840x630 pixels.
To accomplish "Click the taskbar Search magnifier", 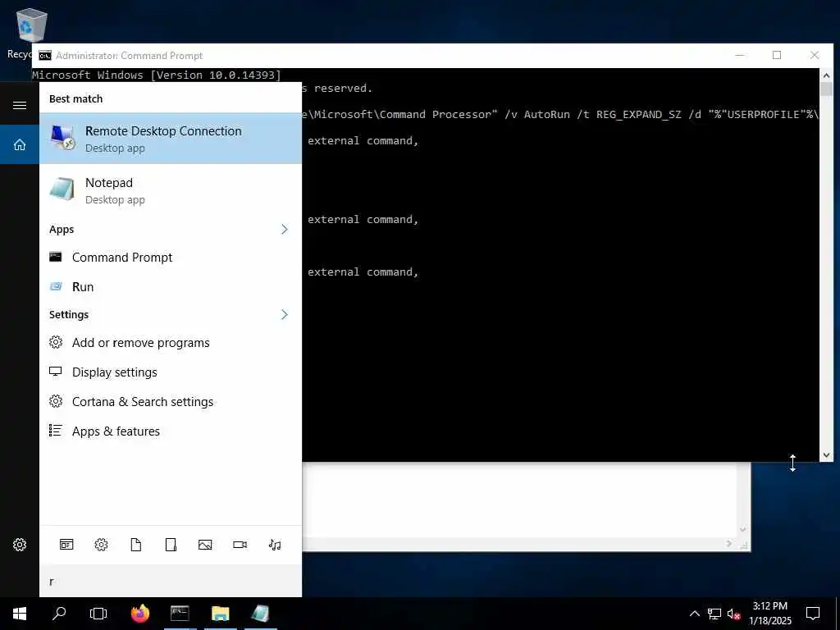I will [x=59, y=614].
